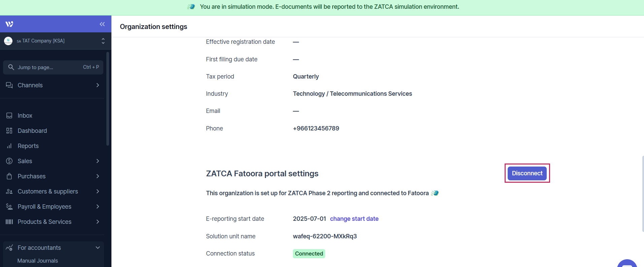The image size is (644, 267).
Task: Click the Products & Services barcode icon
Action: click(9, 222)
